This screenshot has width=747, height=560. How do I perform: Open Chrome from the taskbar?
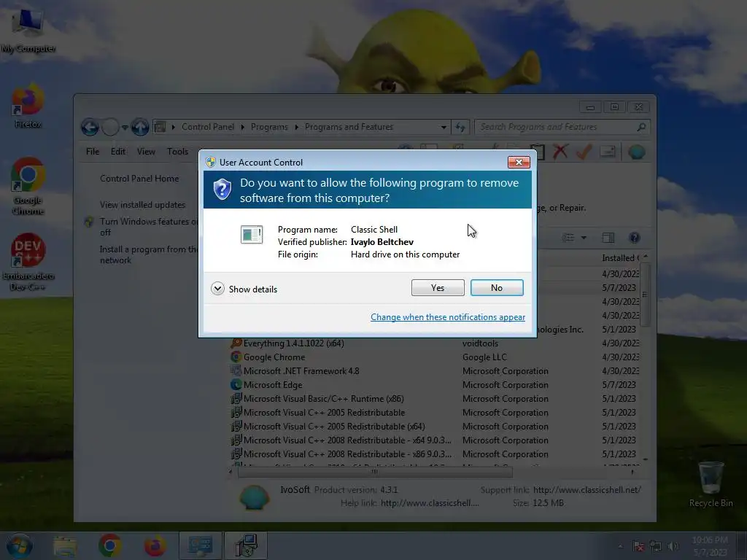click(110, 545)
